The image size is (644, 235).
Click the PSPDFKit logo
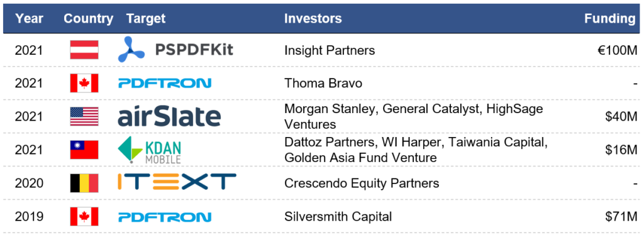click(175, 50)
